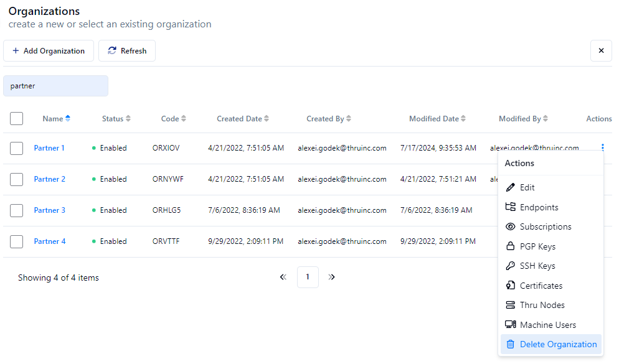Click the search field containing 'partner'
Viewport: 619px width, 364px height.
(x=55, y=86)
